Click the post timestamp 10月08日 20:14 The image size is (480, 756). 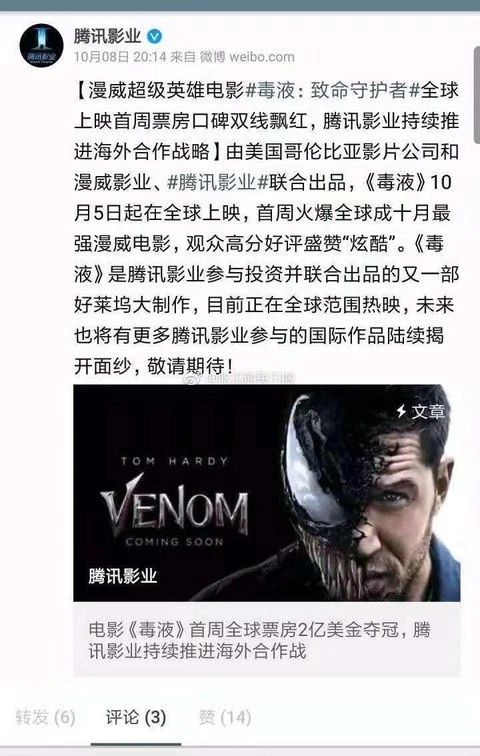tap(120, 57)
